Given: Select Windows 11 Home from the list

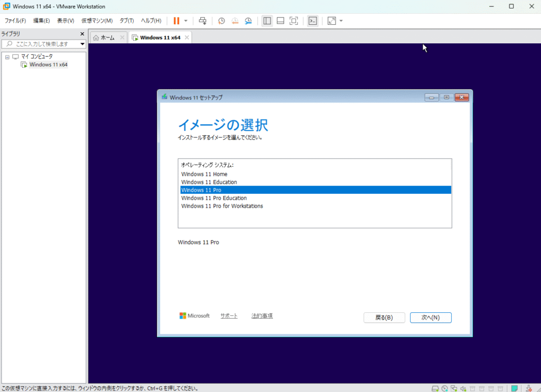Looking at the screenshot, I should 204,174.
